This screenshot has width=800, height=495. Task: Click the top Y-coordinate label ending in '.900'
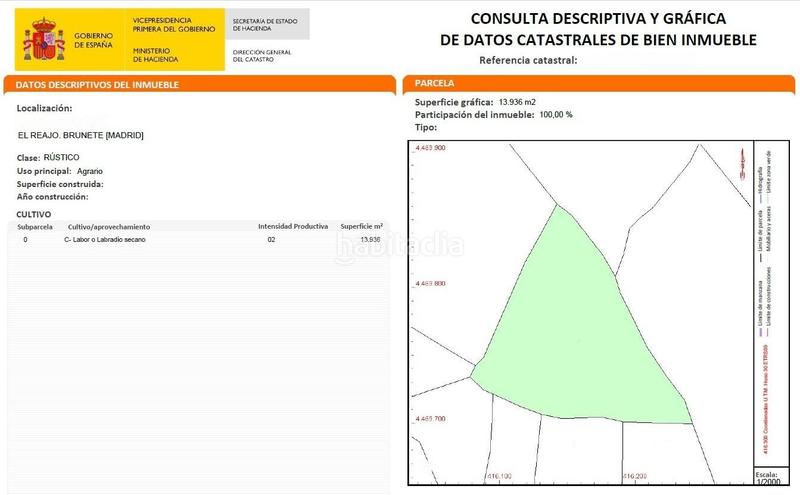pyautogui.click(x=430, y=147)
